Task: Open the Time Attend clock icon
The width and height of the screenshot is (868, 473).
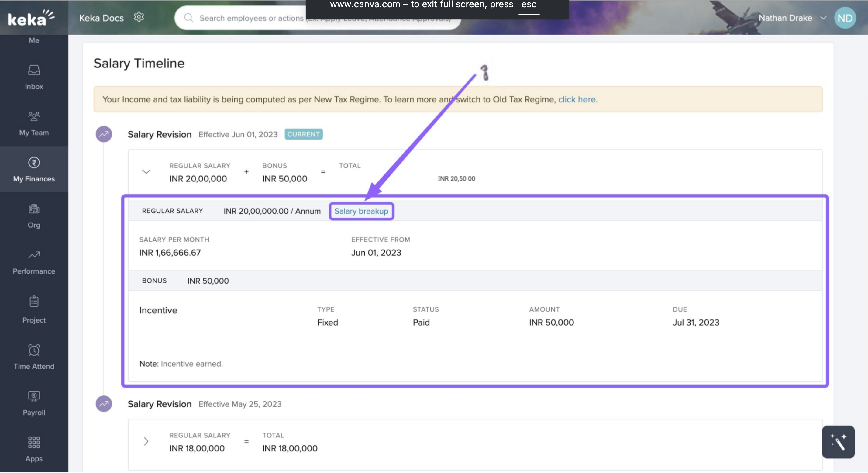Action: pyautogui.click(x=34, y=350)
